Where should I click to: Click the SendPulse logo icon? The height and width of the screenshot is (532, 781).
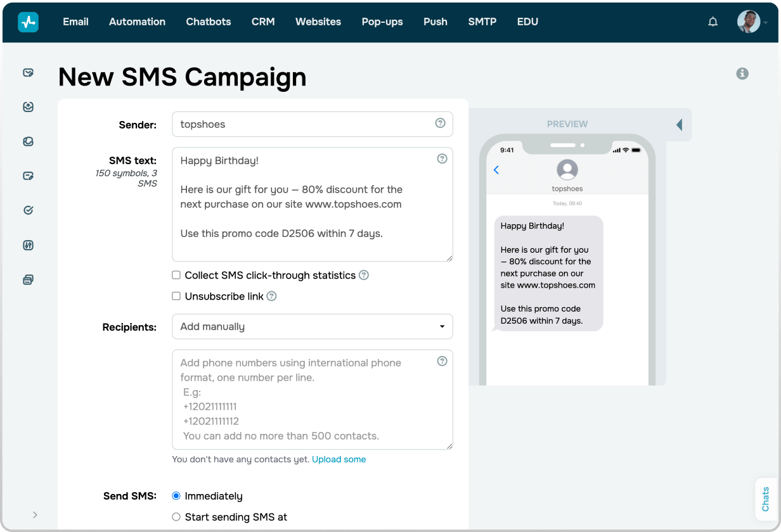(28, 22)
